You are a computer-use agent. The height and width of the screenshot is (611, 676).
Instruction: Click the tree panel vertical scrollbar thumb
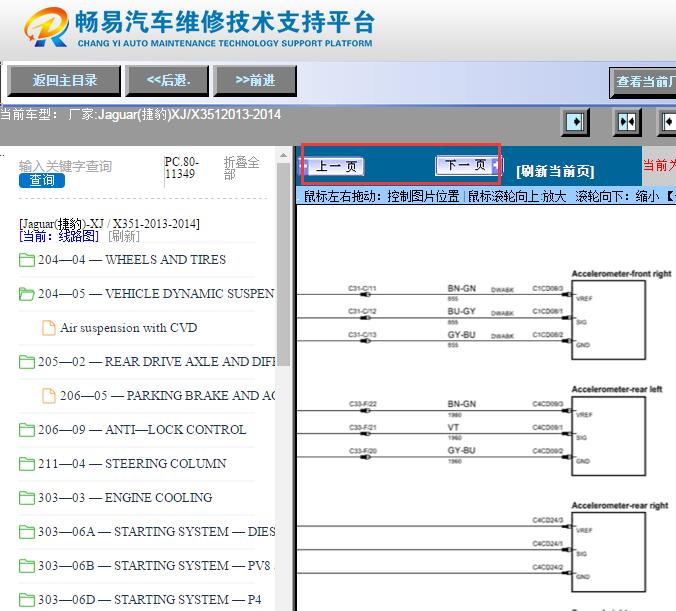[283, 264]
